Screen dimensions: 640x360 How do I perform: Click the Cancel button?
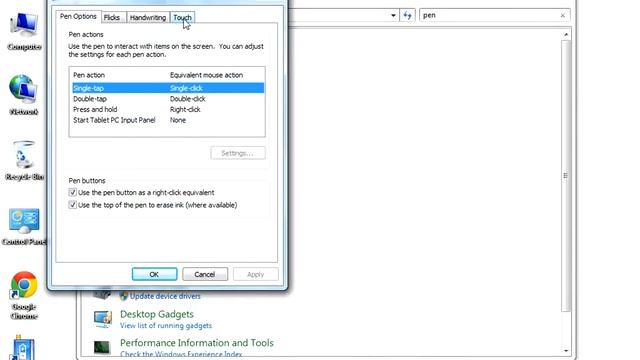tap(205, 274)
